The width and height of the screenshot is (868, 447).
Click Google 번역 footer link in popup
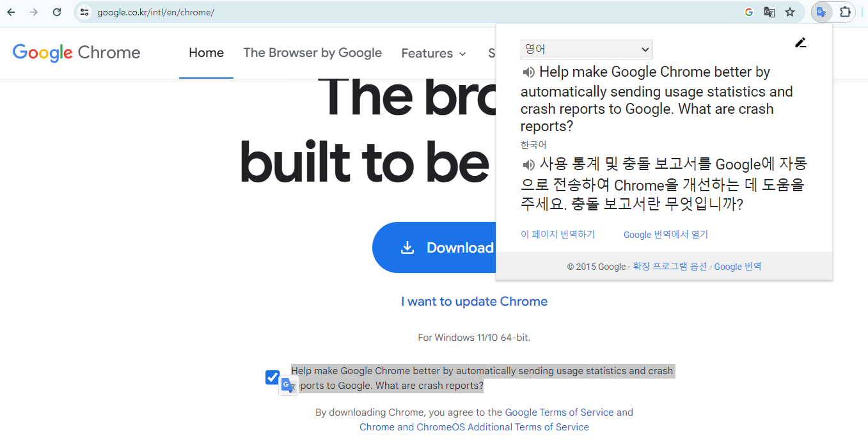pyautogui.click(x=738, y=267)
